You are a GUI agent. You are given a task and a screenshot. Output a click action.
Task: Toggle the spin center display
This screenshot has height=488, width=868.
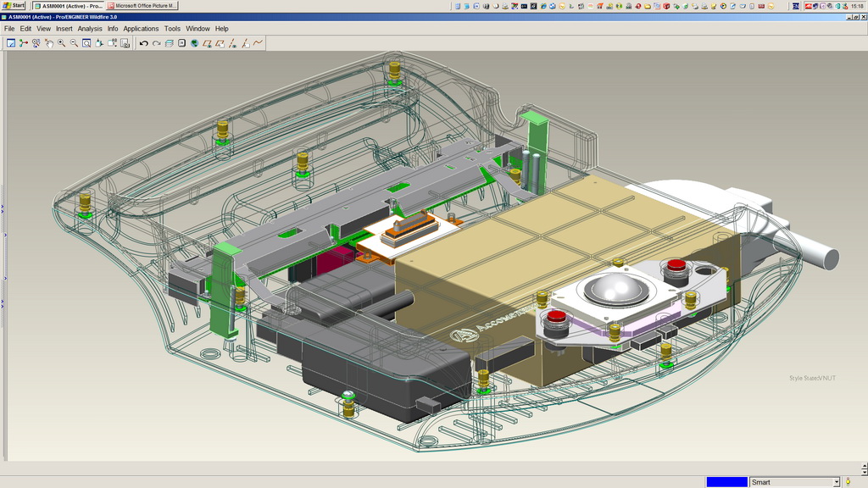(24, 43)
